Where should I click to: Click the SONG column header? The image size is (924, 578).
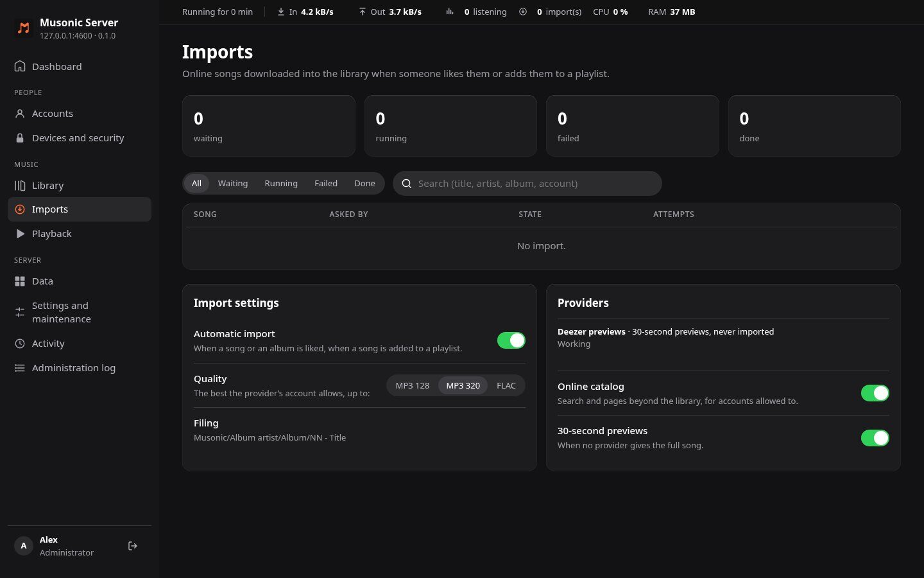(205, 215)
